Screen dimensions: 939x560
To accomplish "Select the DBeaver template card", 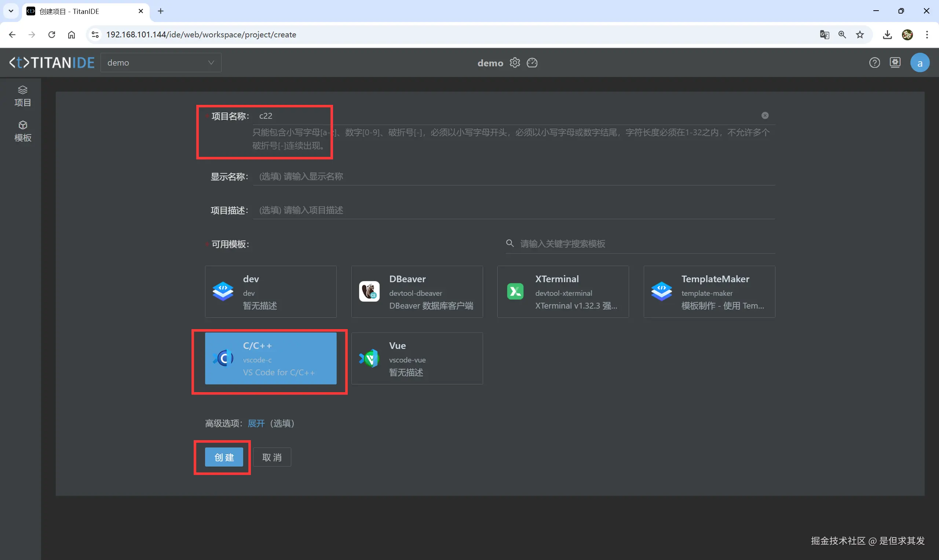I will (x=417, y=291).
